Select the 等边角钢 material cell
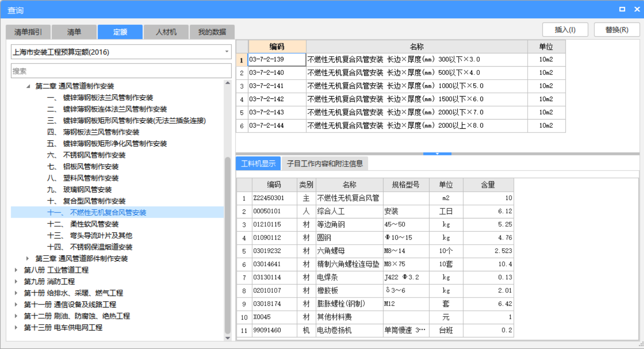 349,225
